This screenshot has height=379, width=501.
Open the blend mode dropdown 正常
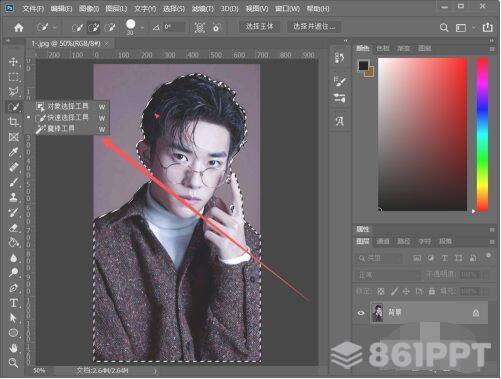pos(387,275)
